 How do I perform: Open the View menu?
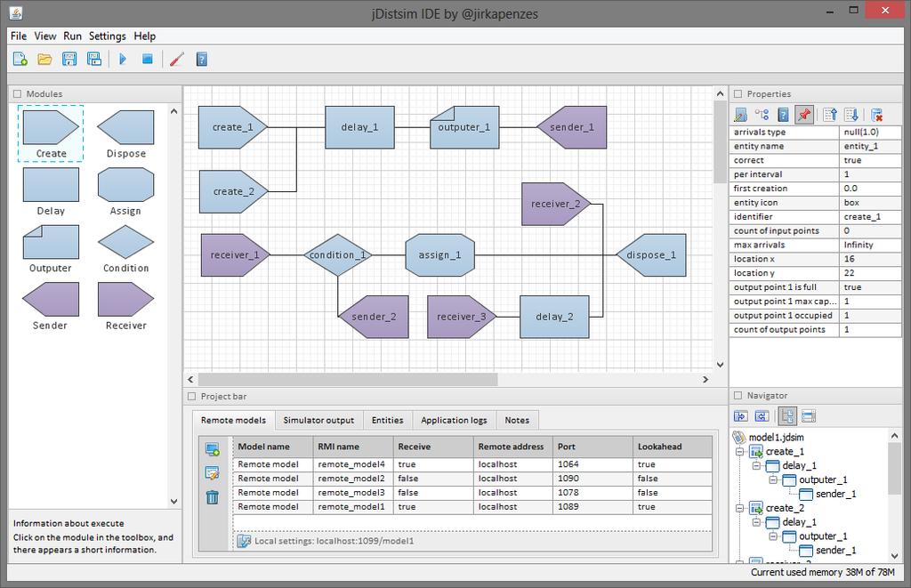coord(45,36)
